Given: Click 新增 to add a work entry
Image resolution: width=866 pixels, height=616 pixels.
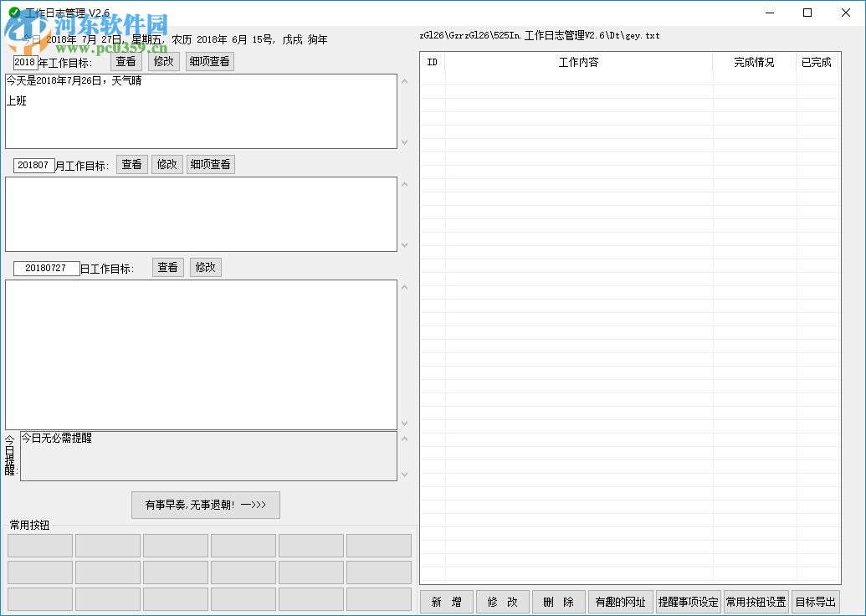Looking at the screenshot, I should [447, 601].
